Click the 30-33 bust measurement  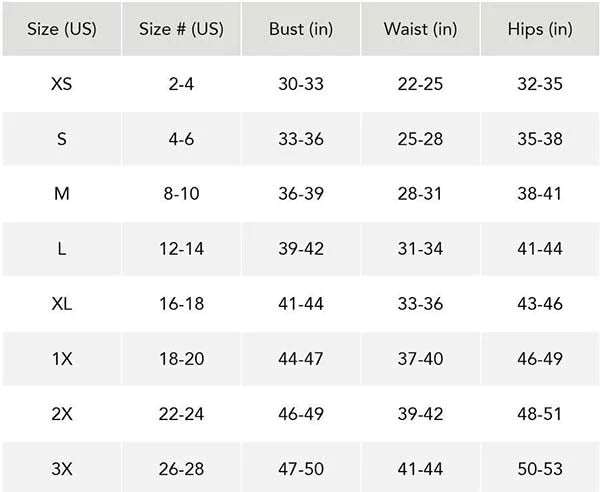(x=301, y=84)
